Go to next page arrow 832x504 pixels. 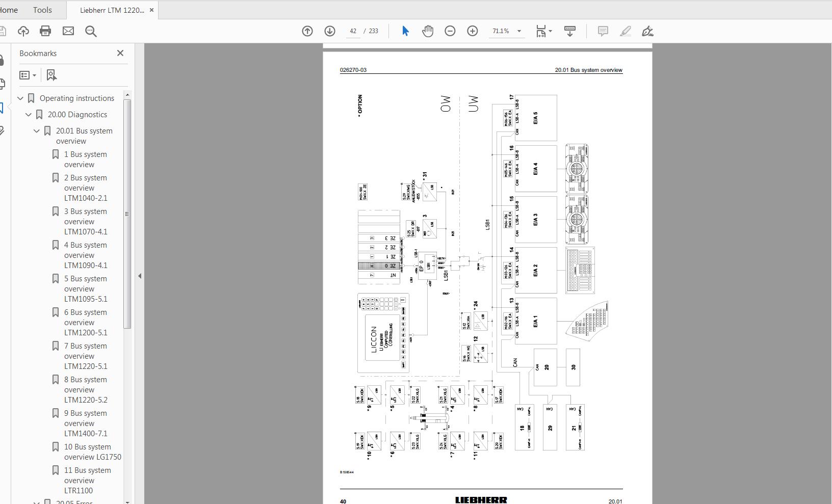(x=330, y=31)
